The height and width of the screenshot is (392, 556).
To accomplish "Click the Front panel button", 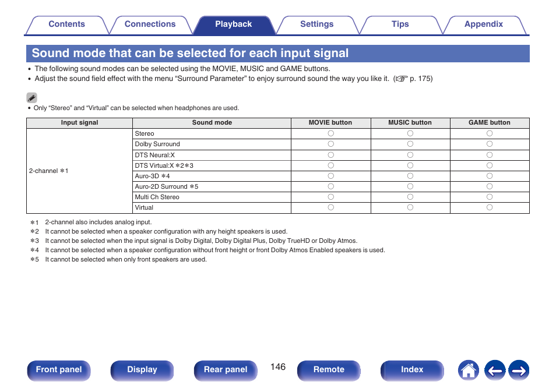I will coord(59,370).
